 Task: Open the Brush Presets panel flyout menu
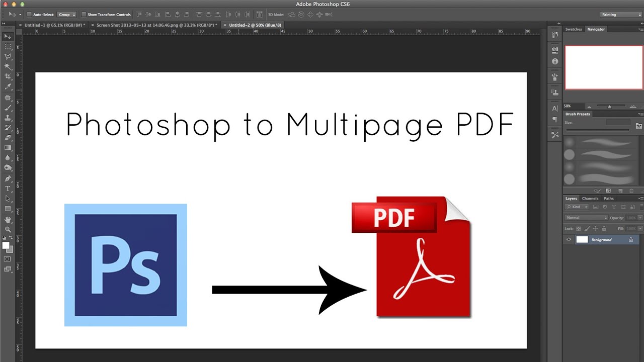[640, 114]
